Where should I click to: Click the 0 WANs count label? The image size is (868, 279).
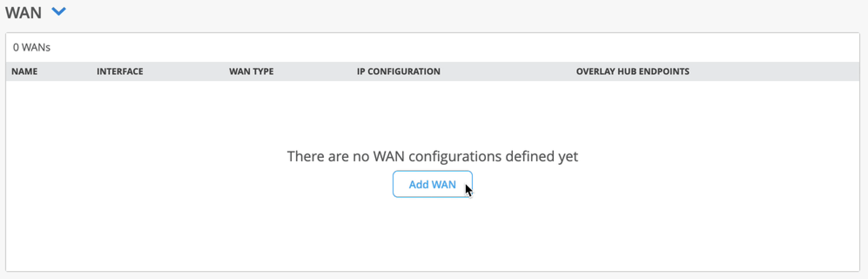point(32,48)
